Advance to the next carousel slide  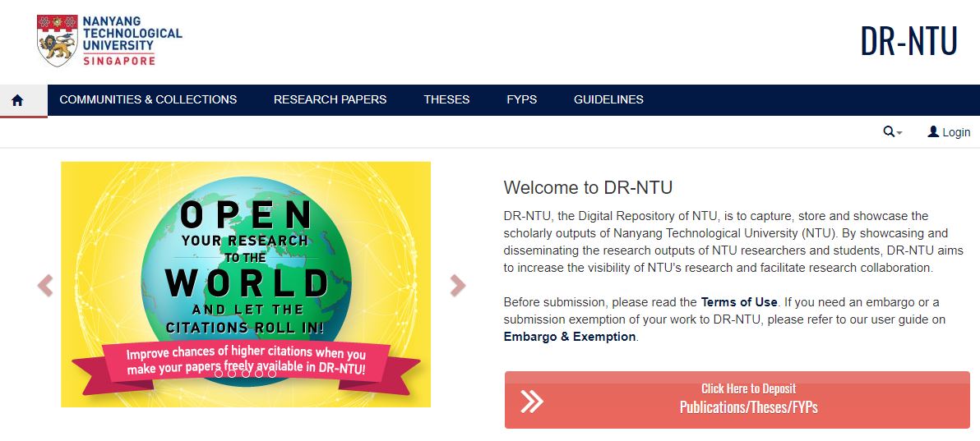(457, 286)
